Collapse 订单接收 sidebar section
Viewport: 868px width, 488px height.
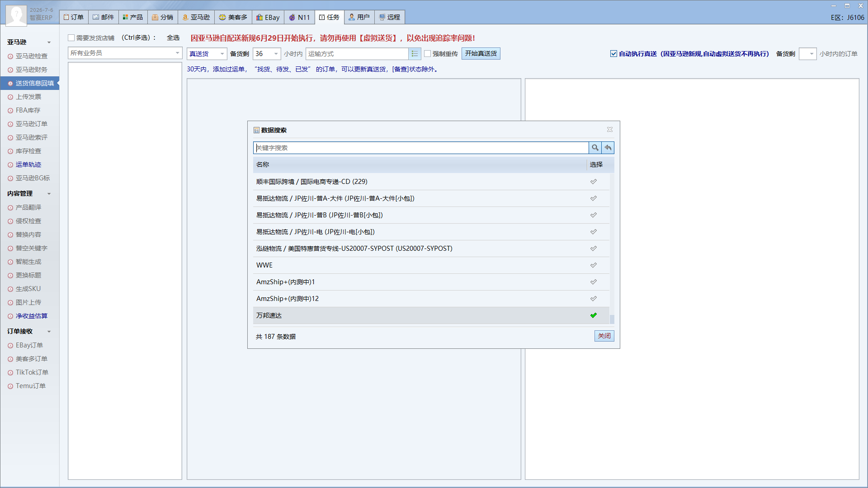49,332
